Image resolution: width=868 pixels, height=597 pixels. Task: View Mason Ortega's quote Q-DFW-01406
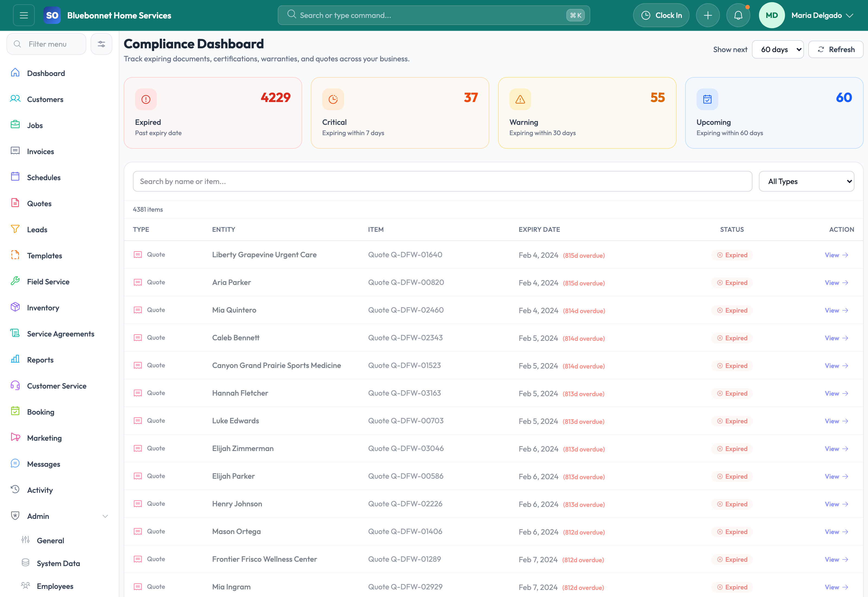click(836, 532)
